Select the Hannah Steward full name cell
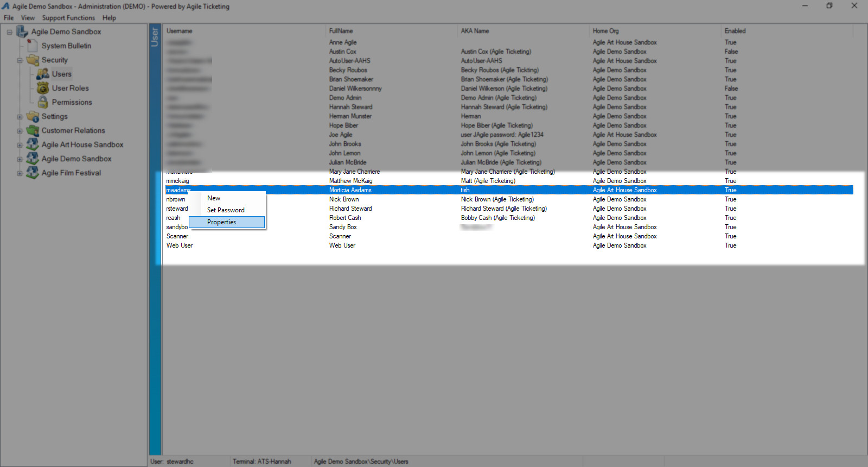 coord(350,107)
